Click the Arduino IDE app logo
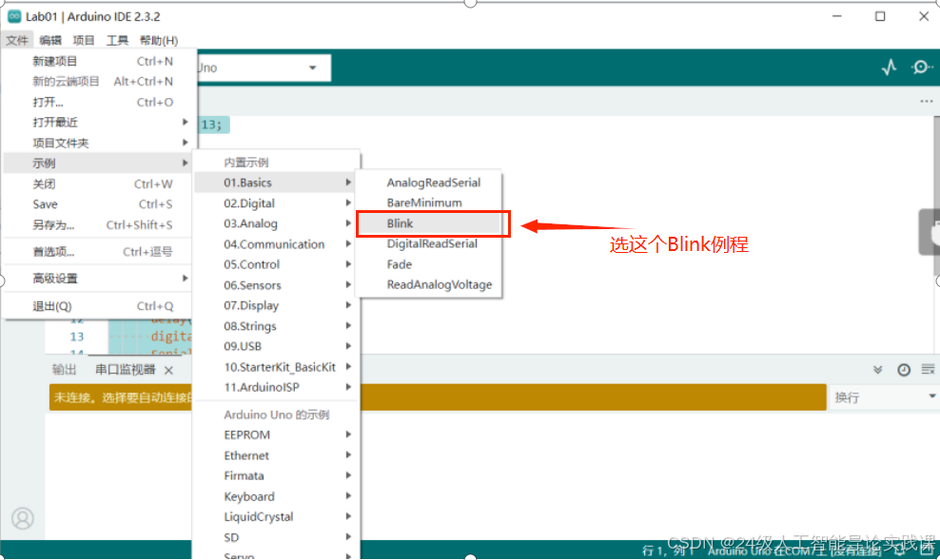The height and width of the screenshot is (560, 940). click(x=13, y=16)
